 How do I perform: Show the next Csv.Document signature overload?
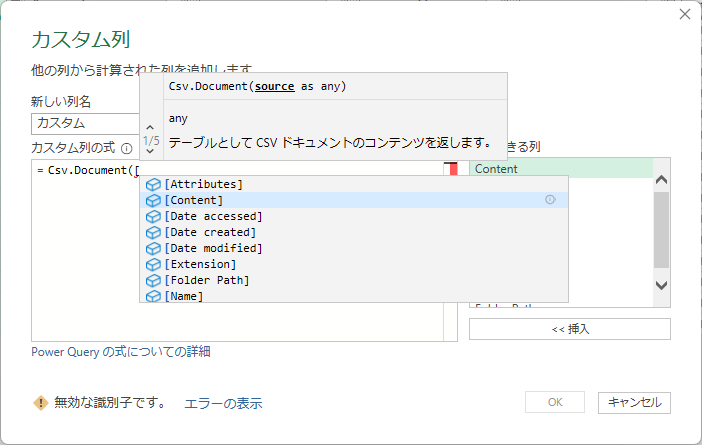150,154
